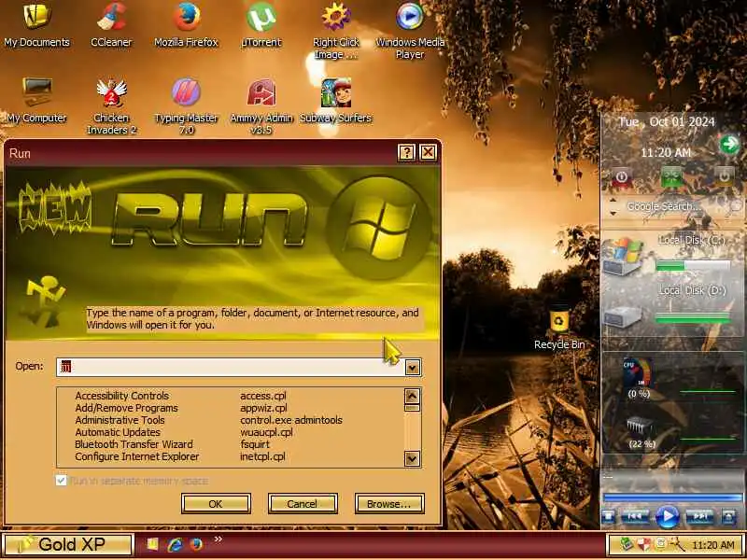
Task: Click the Run dialog help question-mark button
Action: tap(406, 152)
